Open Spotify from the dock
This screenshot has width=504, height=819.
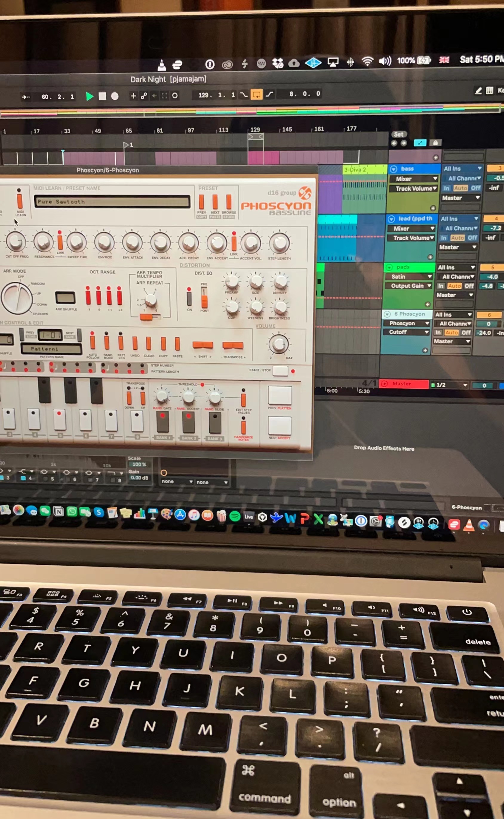tap(235, 517)
